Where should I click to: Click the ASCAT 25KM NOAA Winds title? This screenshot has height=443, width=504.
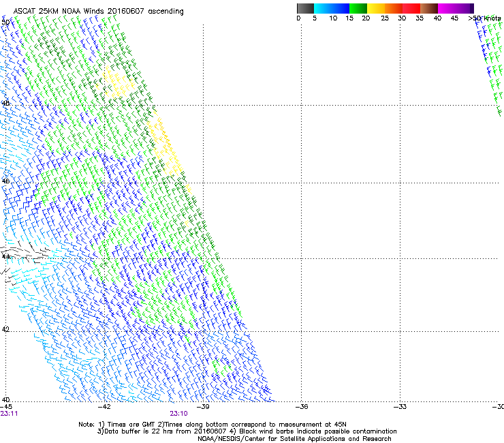98,12
